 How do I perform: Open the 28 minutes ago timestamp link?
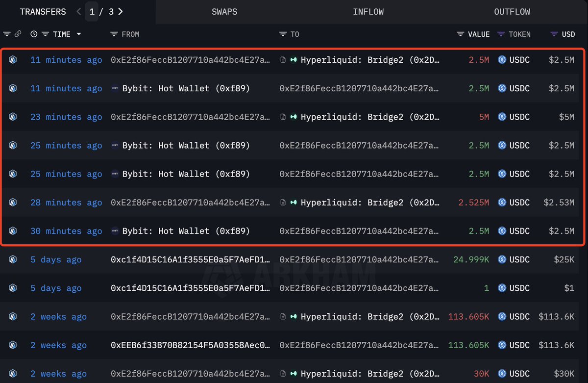[66, 203]
